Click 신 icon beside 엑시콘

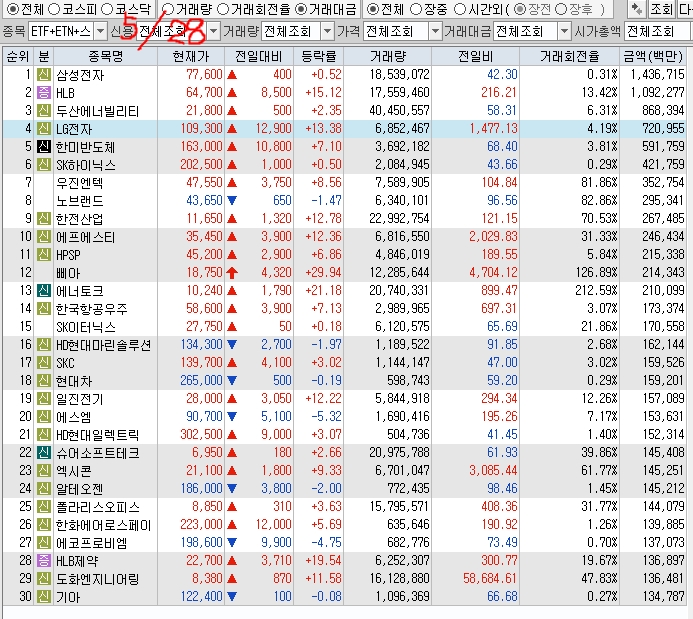[44, 471]
